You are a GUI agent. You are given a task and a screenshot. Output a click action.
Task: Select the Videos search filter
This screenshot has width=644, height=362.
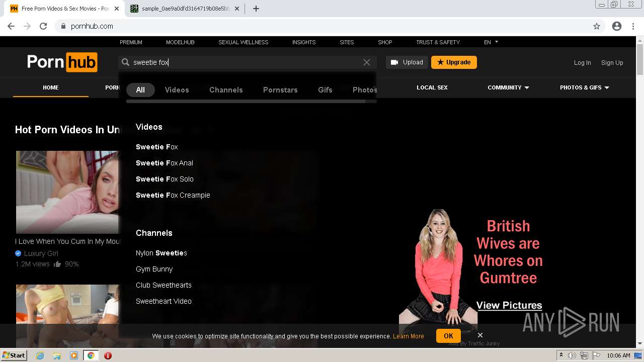point(177,90)
